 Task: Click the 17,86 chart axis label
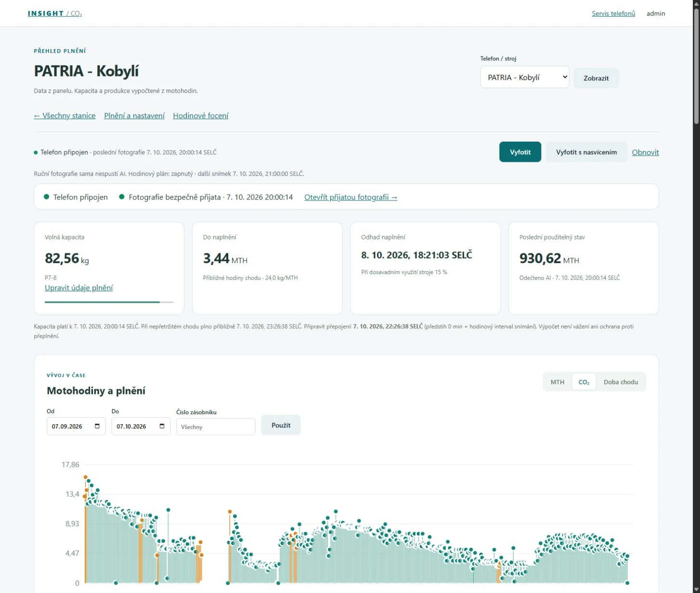[x=70, y=464]
